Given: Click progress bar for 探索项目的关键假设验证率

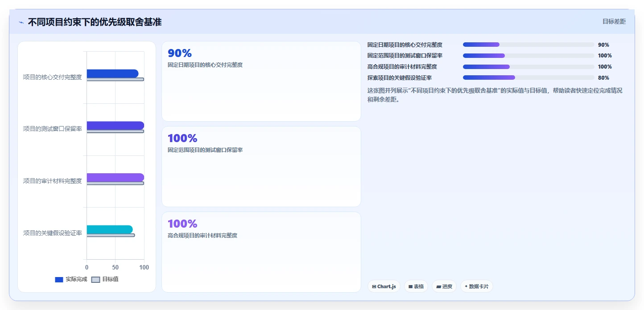Looking at the screenshot, I should 528,77.
